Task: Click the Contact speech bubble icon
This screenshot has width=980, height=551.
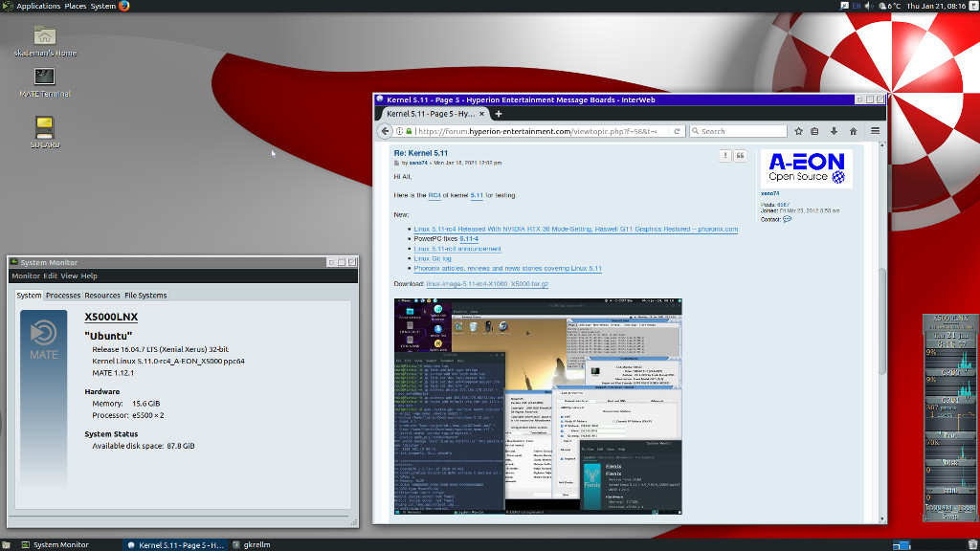Action: pyautogui.click(x=787, y=219)
